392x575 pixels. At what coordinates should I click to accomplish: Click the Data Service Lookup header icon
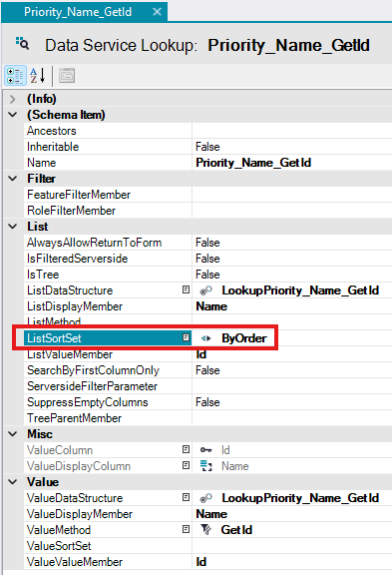(22, 43)
